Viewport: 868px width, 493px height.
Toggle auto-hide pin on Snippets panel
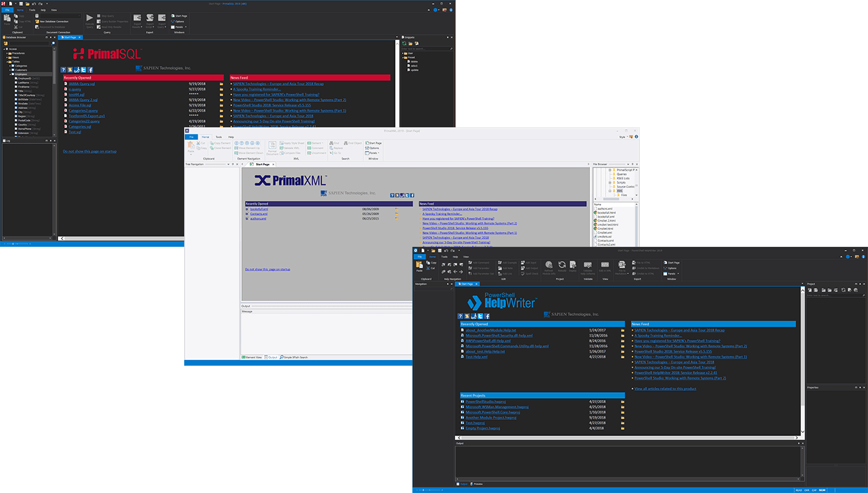(x=448, y=37)
